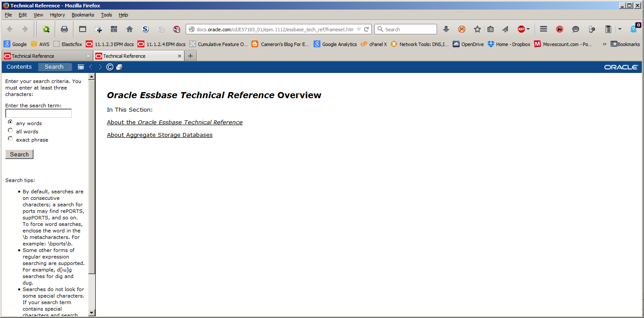This screenshot has width=644, height=318.
Task: Click the Firefox Search box
Action: 406,29
